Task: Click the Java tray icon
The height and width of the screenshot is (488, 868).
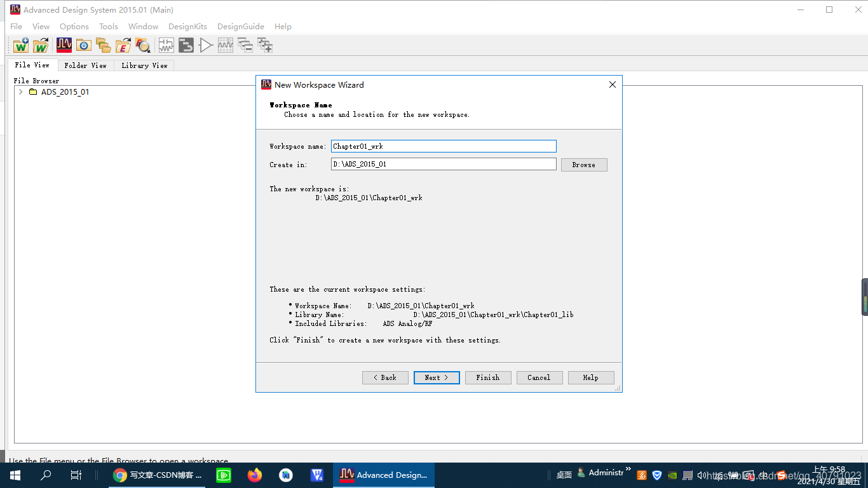Action: (x=642, y=475)
